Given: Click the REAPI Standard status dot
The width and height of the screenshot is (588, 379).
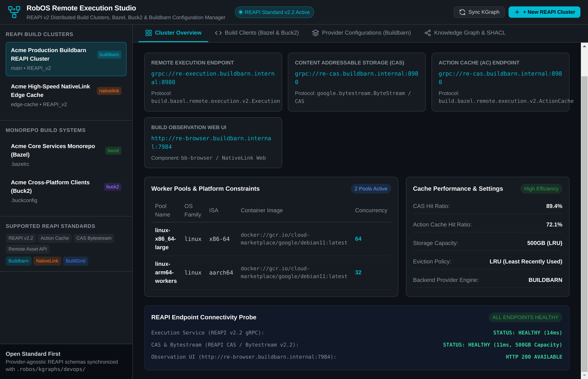Looking at the screenshot, I should 240,12.
